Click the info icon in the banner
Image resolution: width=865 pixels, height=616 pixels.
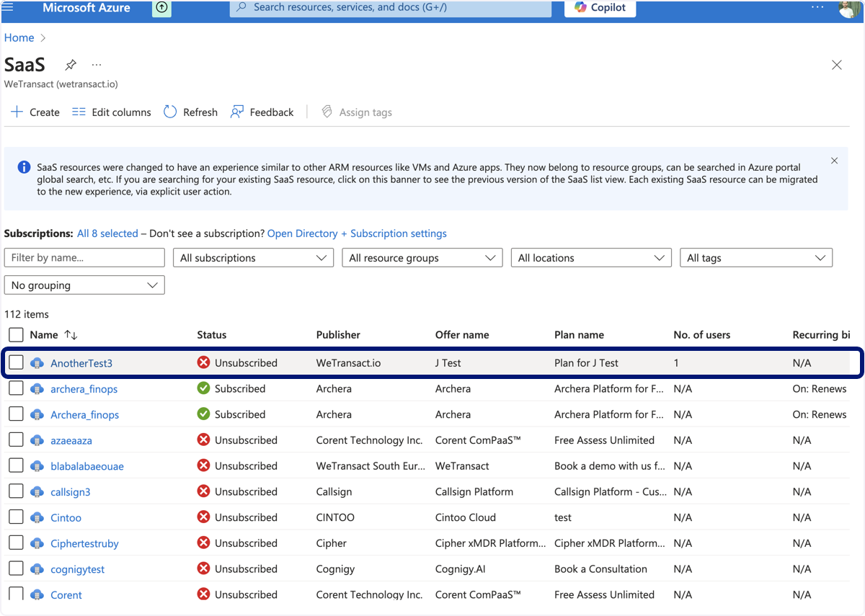pyautogui.click(x=25, y=167)
